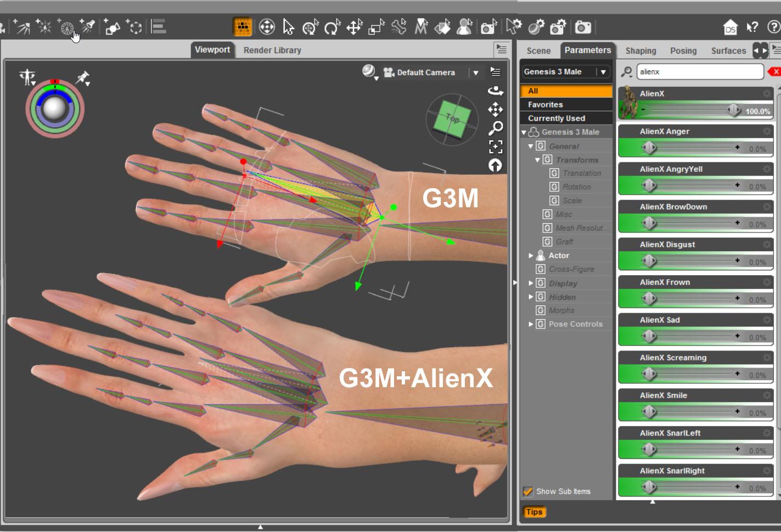The width and height of the screenshot is (781, 532).
Task: Select the Translate tool
Action: [355, 27]
